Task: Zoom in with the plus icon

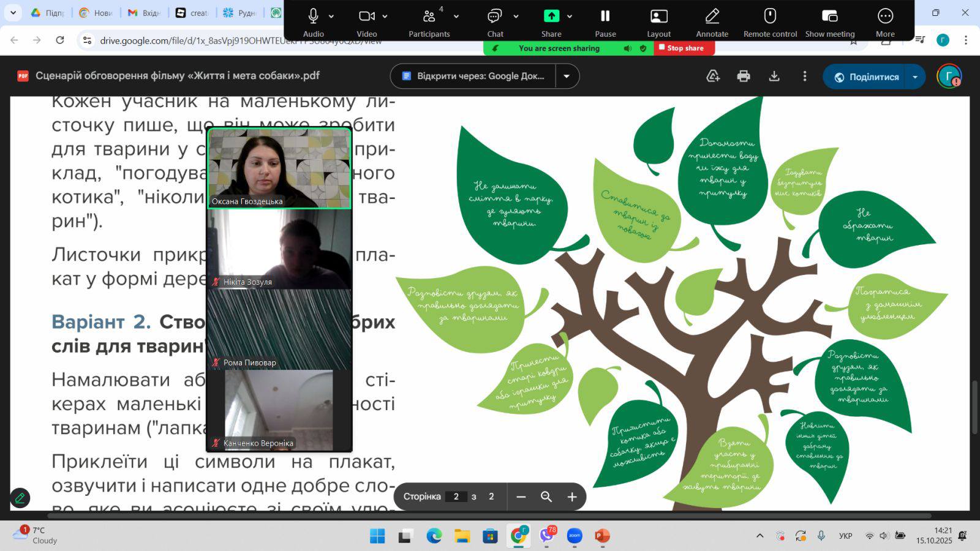Action: tap(572, 497)
